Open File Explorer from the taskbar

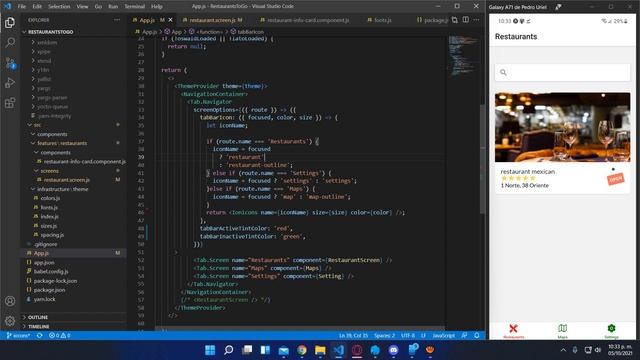pos(320,350)
